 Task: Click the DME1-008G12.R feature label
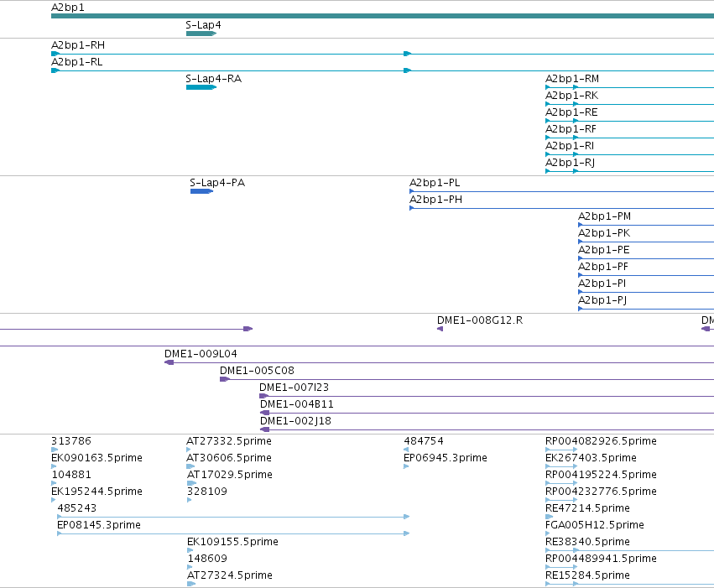(480, 320)
